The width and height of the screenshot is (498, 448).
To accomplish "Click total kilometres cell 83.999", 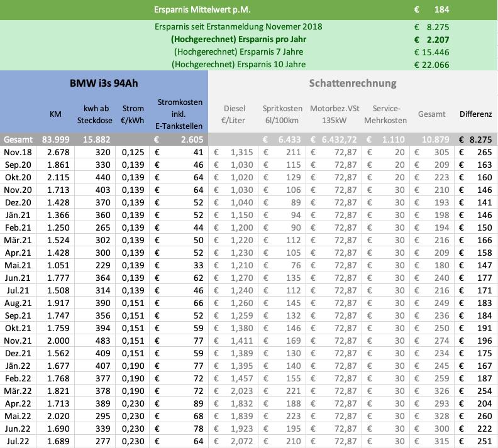I will pos(55,139).
